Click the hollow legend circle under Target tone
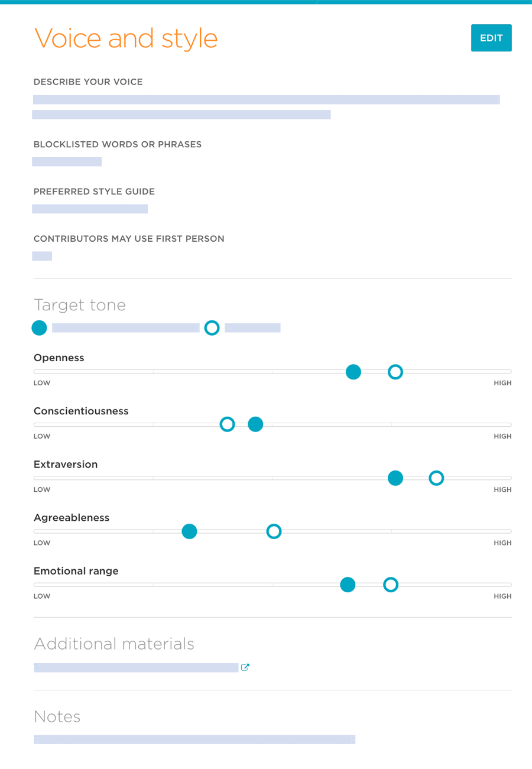Screen dimensions: 532x769 [212, 328]
